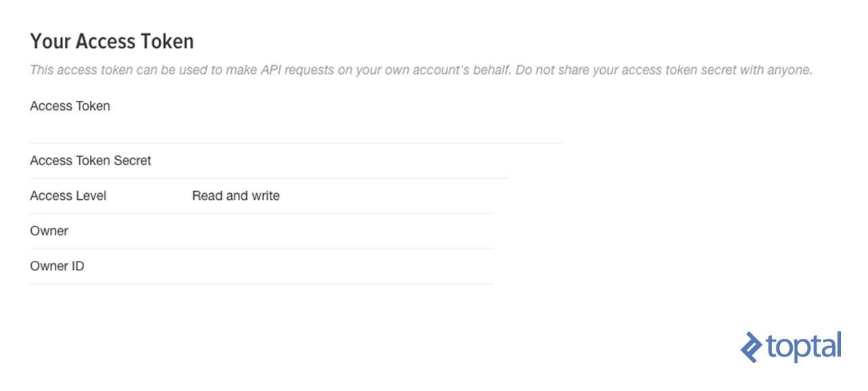Viewport: 868px width, 391px height.
Task: Click the Owner ID label
Action: click(57, 266)
